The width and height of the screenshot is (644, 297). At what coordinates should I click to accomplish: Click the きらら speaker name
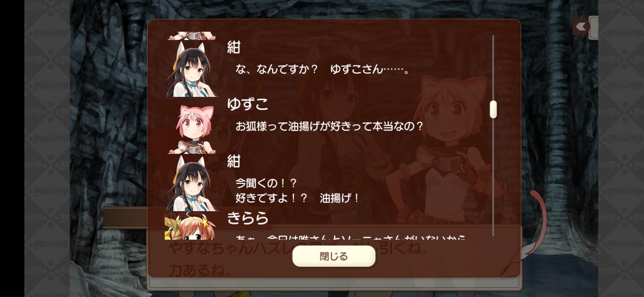coord(248,218)
